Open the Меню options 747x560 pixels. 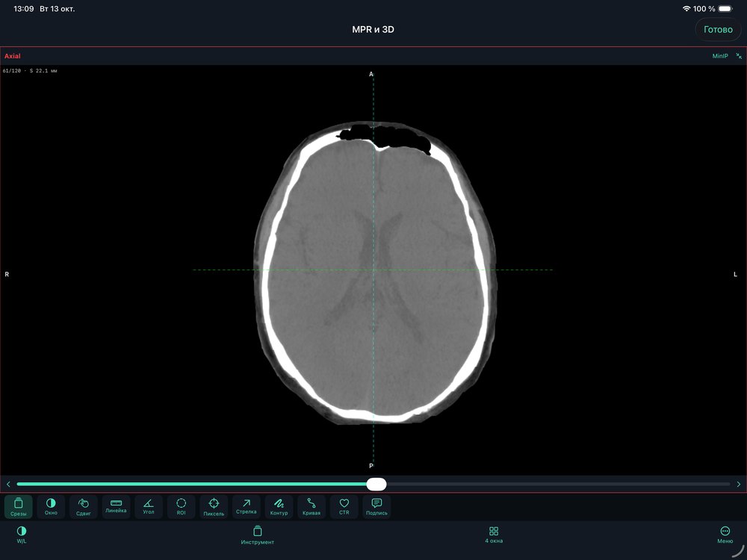pos(725,535)
